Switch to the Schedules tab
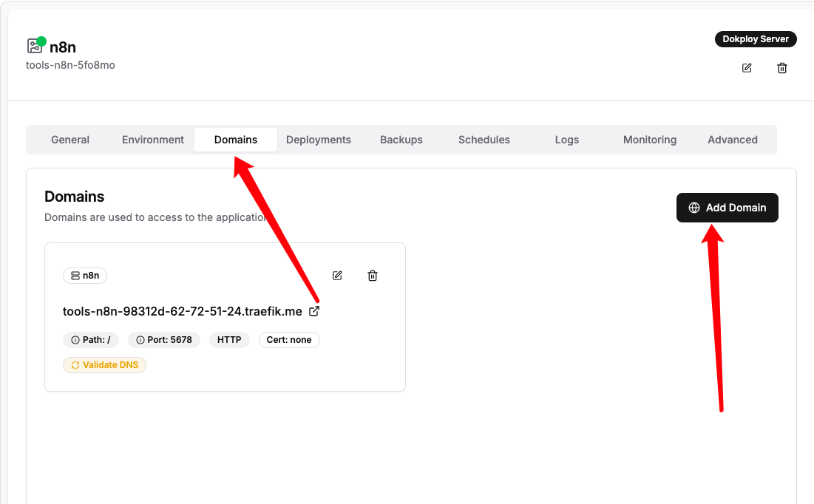 pos(484,140)
